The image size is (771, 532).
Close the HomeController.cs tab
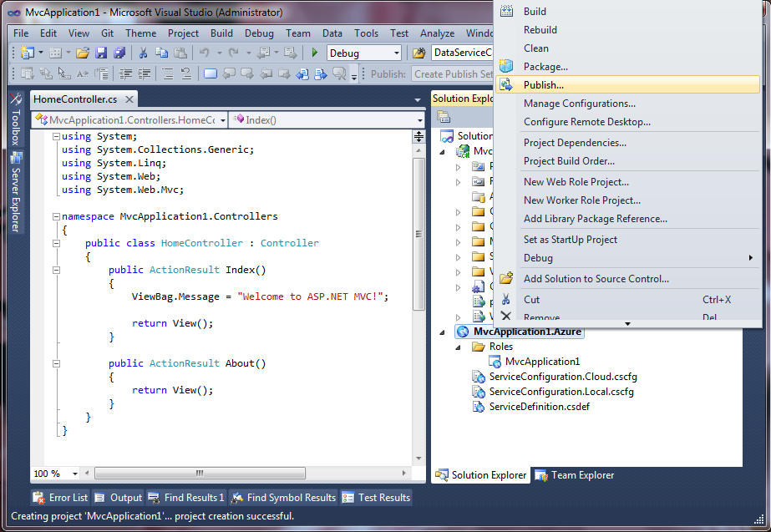click(129, 99)
